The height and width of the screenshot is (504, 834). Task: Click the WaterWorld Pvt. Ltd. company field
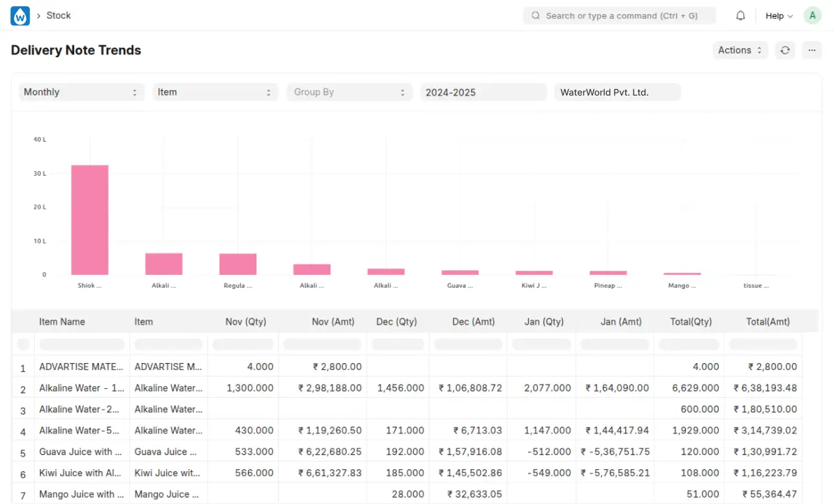(x=617, y=92)
